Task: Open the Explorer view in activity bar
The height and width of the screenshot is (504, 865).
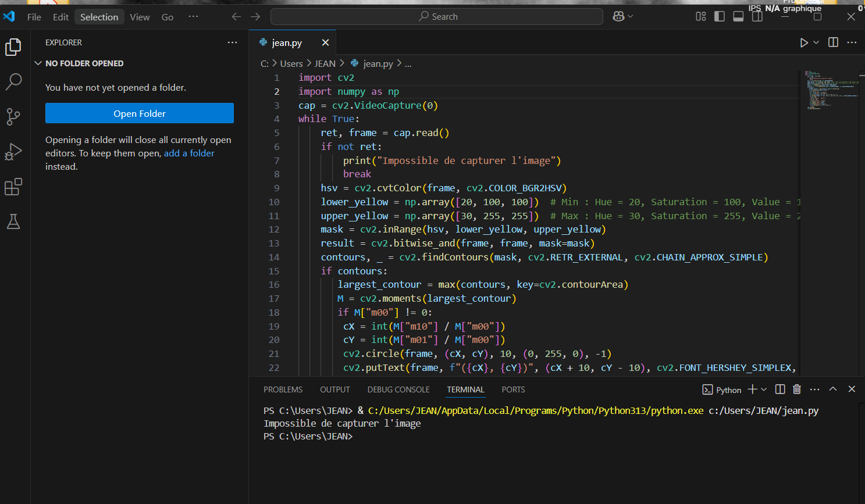Action: (13, 47)
